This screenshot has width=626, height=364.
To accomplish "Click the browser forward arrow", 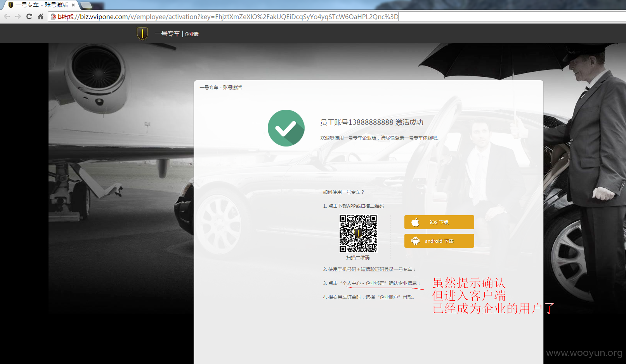I will coord(18,17).
